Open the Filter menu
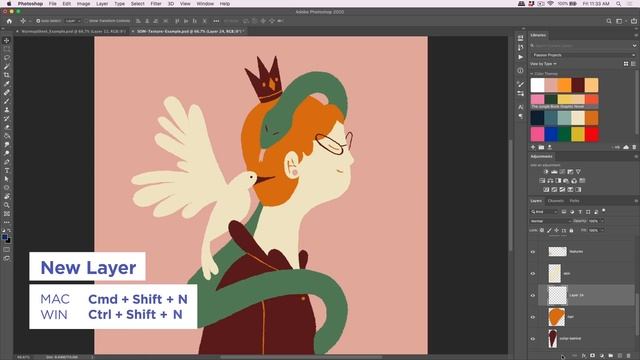Screen dimensions: 640x360 (x=156, y=4)
